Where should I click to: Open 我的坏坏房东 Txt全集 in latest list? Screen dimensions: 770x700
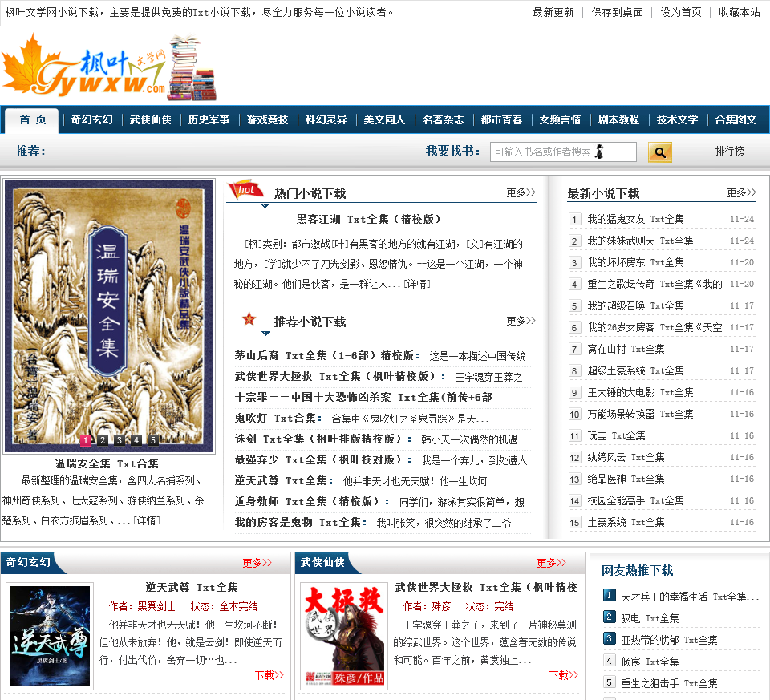[635, 262]
